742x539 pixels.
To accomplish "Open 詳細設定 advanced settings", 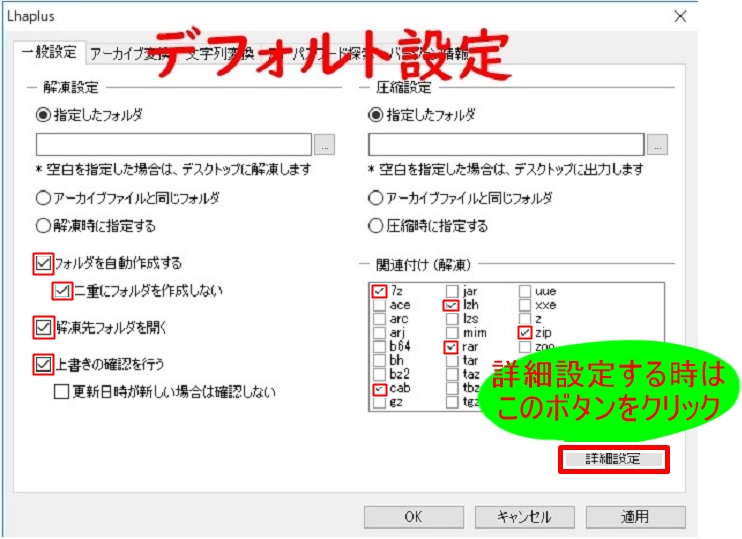I will tap(614, 459).
